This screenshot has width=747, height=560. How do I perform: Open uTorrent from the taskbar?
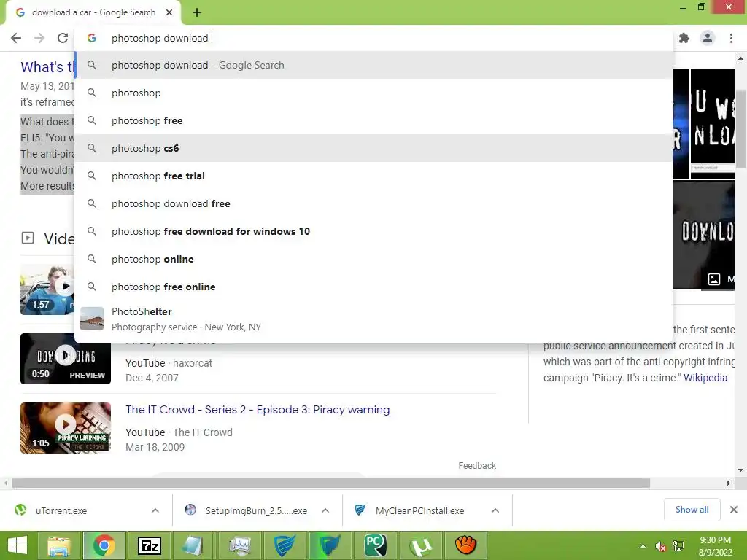click(420, 545)
